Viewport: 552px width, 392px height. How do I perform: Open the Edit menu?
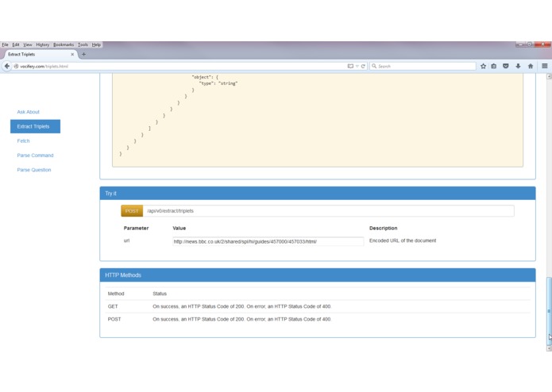16,44
